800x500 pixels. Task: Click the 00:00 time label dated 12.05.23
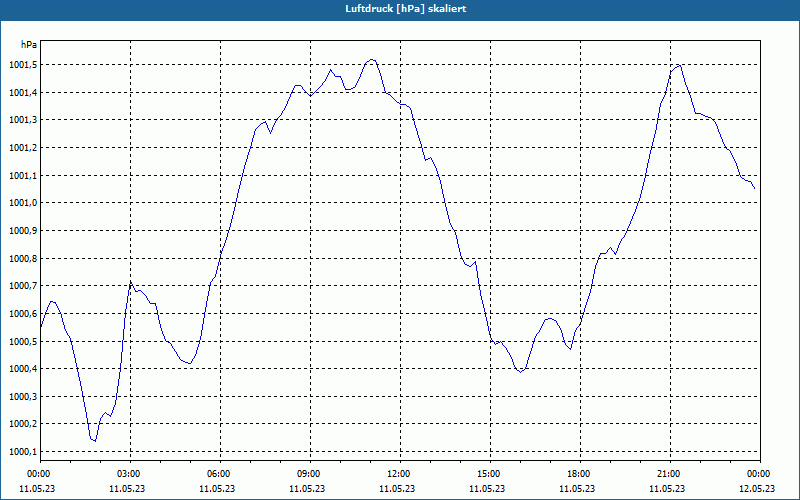758,474
